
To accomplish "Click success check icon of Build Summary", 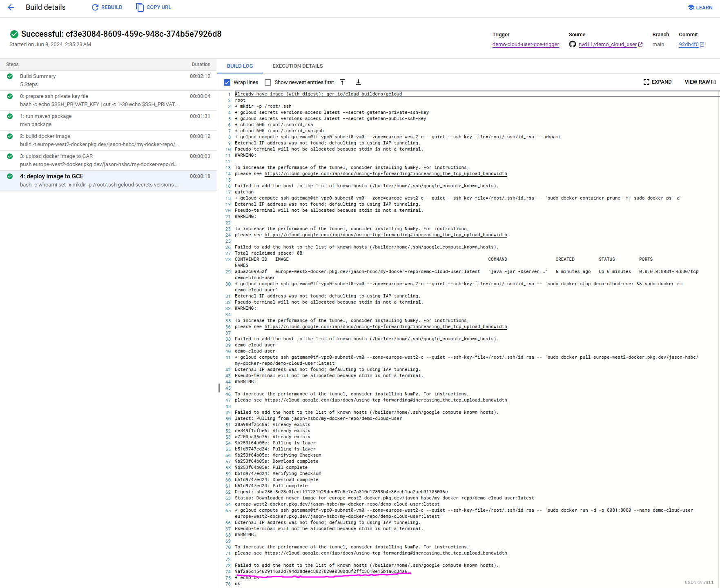I will (x=10, y=76).
